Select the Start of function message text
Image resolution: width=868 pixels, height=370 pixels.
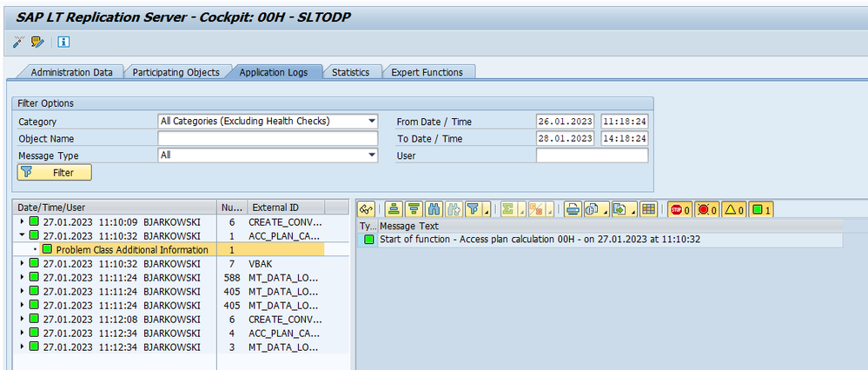[540, 240]
